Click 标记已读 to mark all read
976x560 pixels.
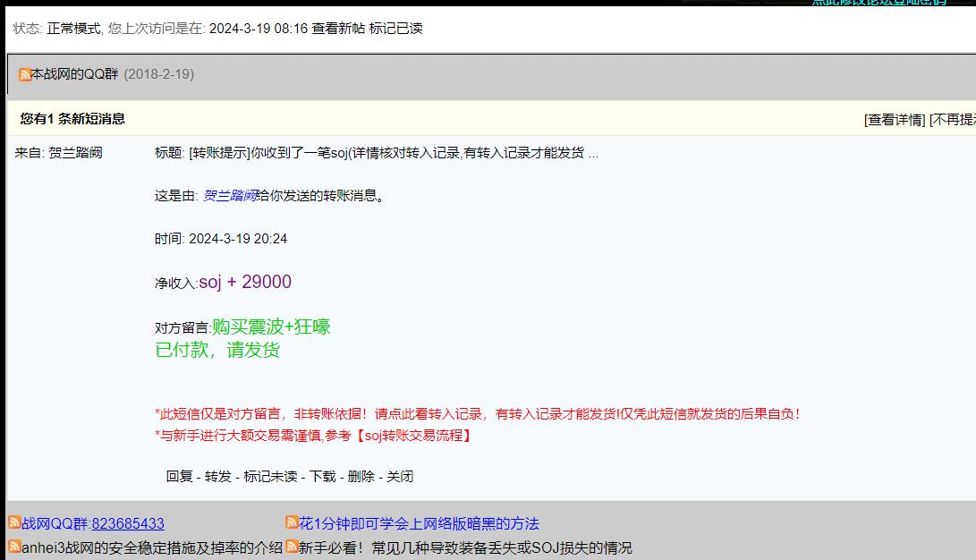coord(395,29)
